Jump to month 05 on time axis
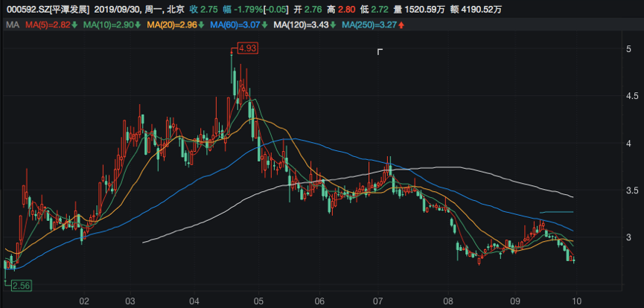The image size is (644, 308). click(259, 301)
